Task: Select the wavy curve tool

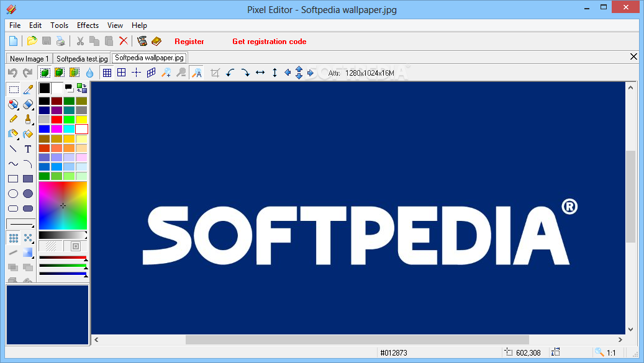Action: [13, 164]
